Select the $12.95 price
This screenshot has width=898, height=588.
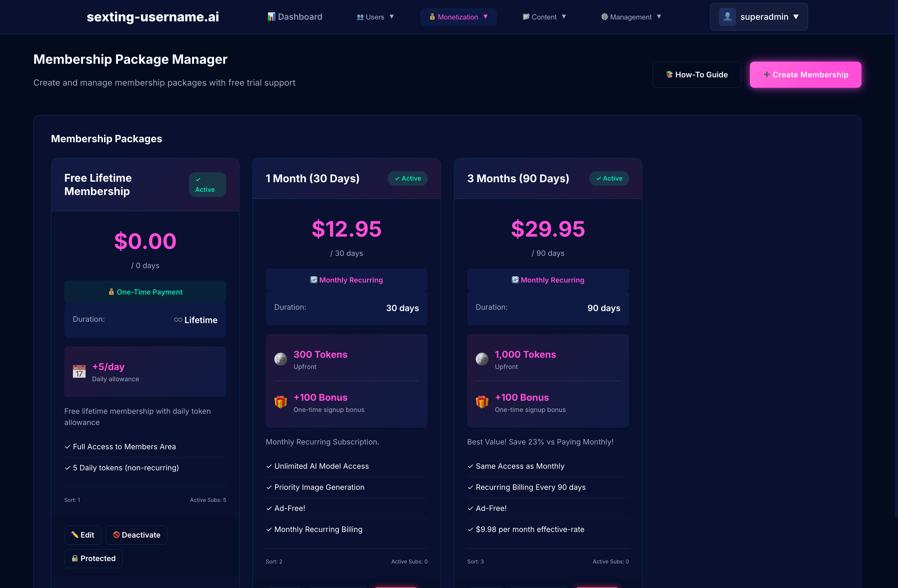point(346,229)
